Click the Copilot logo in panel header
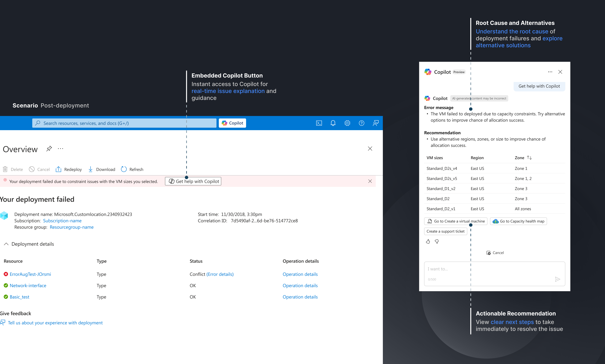The height and width of the screenshot is (364, 605). click(x=428, y=72)
